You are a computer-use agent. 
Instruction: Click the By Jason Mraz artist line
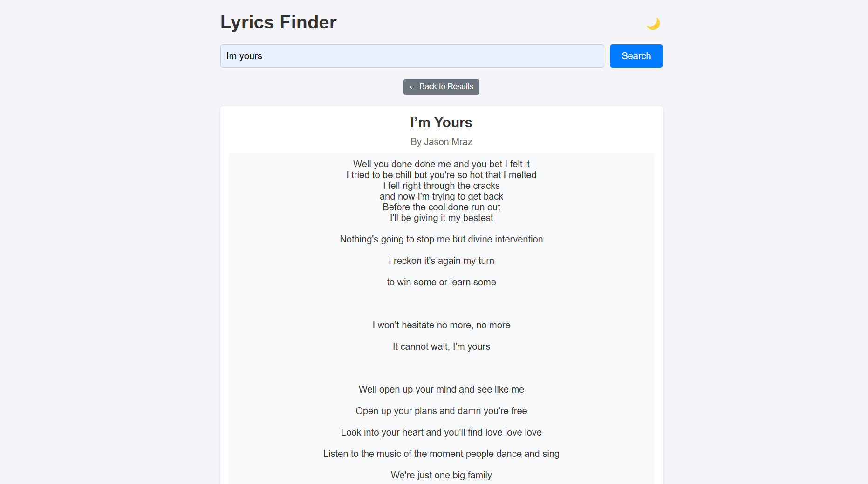(441, 142)
